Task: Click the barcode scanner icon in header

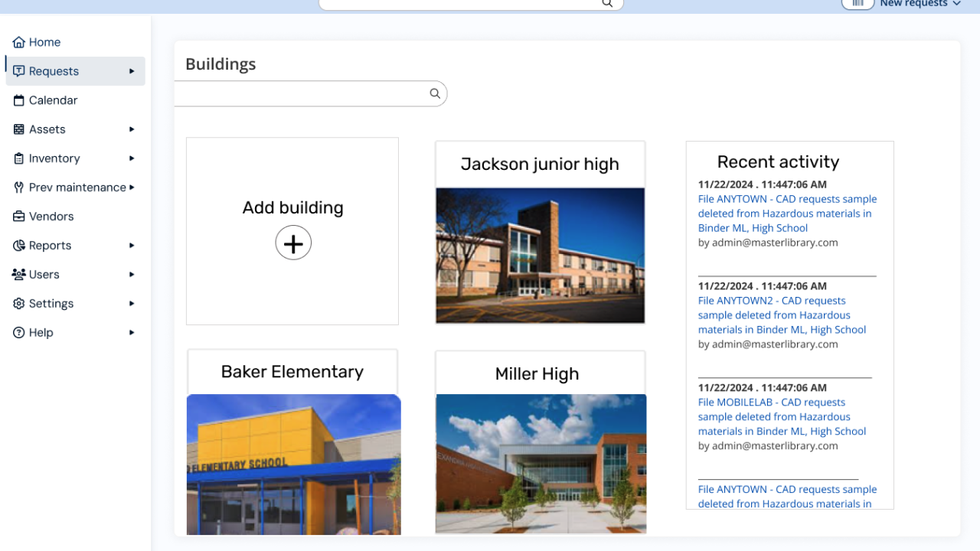Action: pos(857,4)
